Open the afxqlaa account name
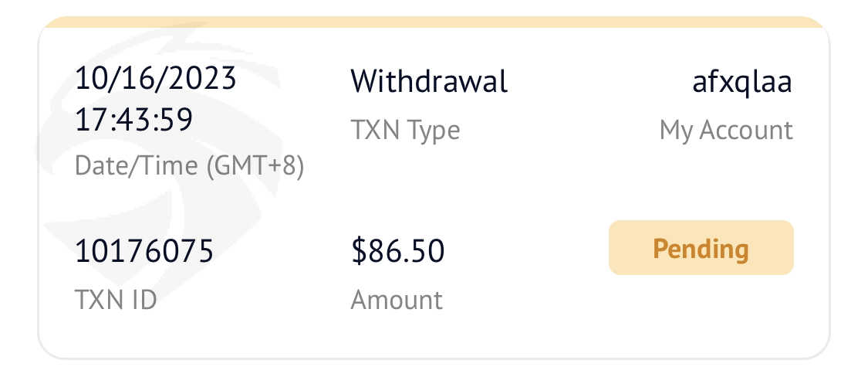This screenshot has height=377, width=868. tap(741, 81)
